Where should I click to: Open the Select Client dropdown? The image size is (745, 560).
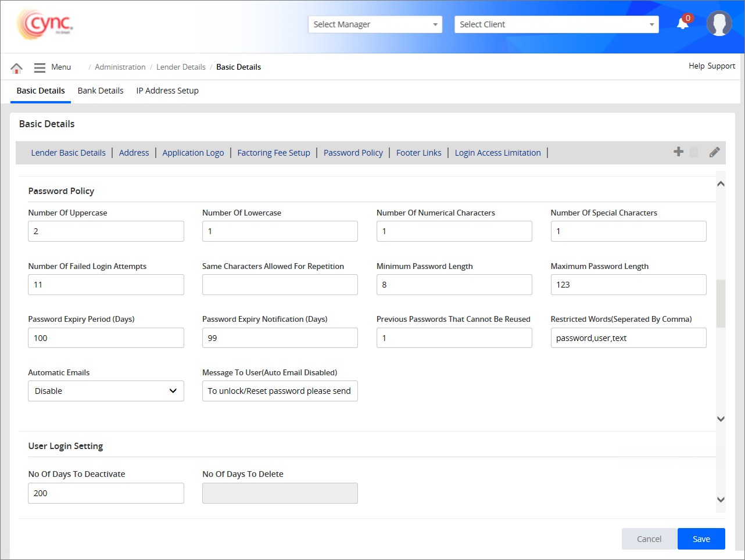(556, 24)
